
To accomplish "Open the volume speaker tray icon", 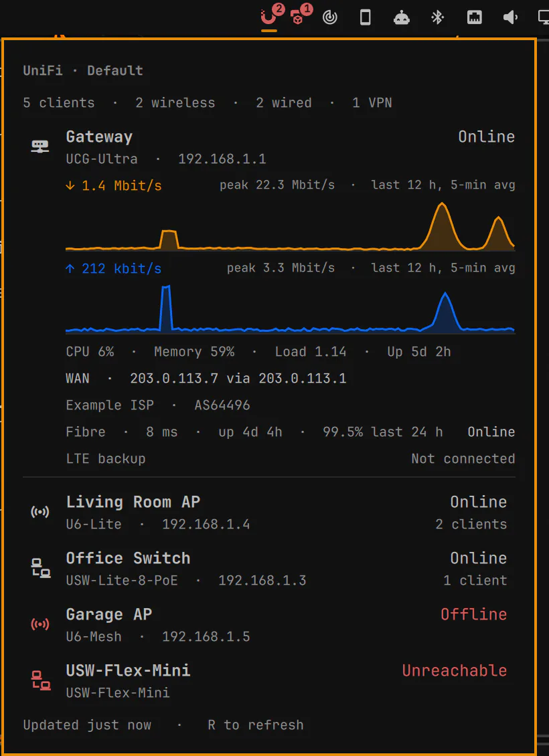I will click(x=510, y=18).
